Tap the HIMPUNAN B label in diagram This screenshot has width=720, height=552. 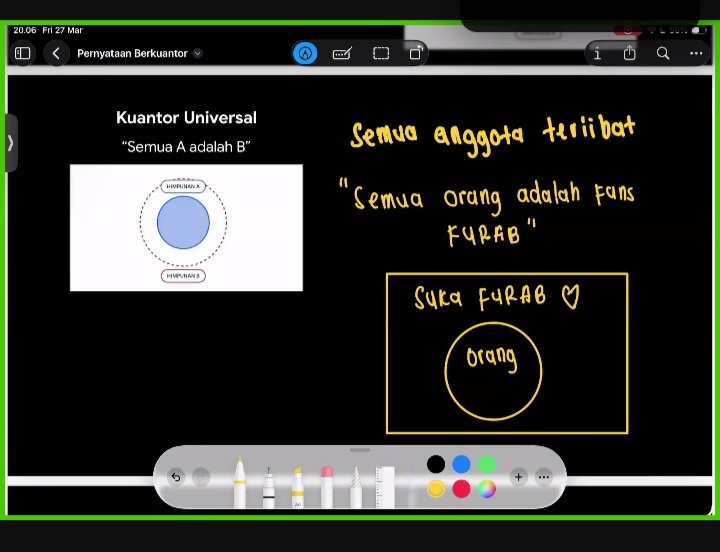coord(183,276)
